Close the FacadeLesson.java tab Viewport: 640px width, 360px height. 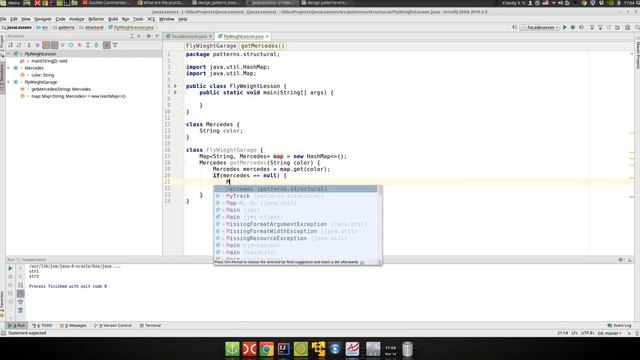point(211,36)
